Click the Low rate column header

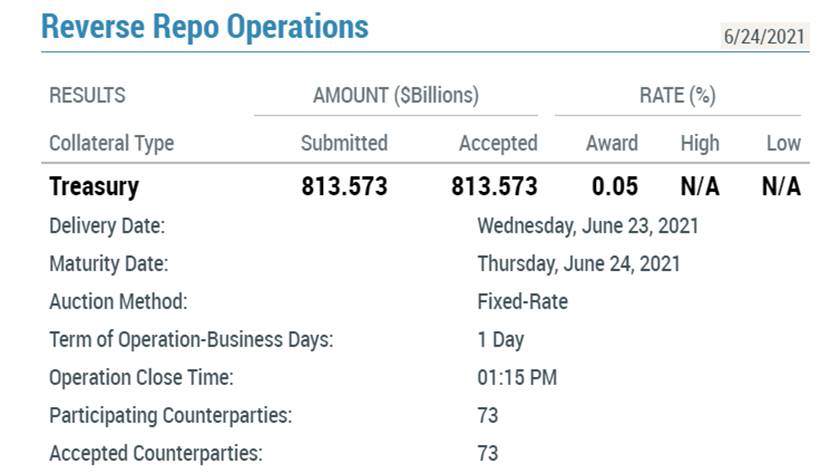[x=783, y=143]
